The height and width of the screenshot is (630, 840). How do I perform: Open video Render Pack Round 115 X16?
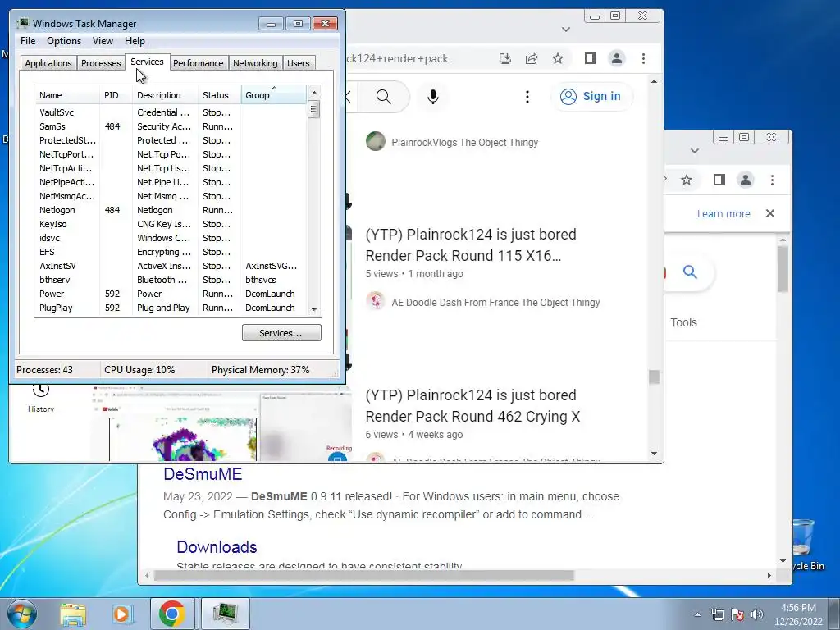coord(471,244)
